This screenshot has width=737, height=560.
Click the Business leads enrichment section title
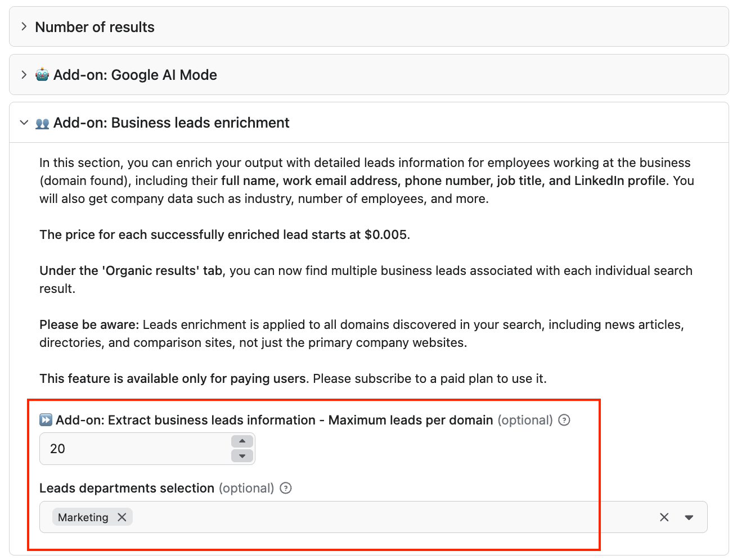coord(170,123)
